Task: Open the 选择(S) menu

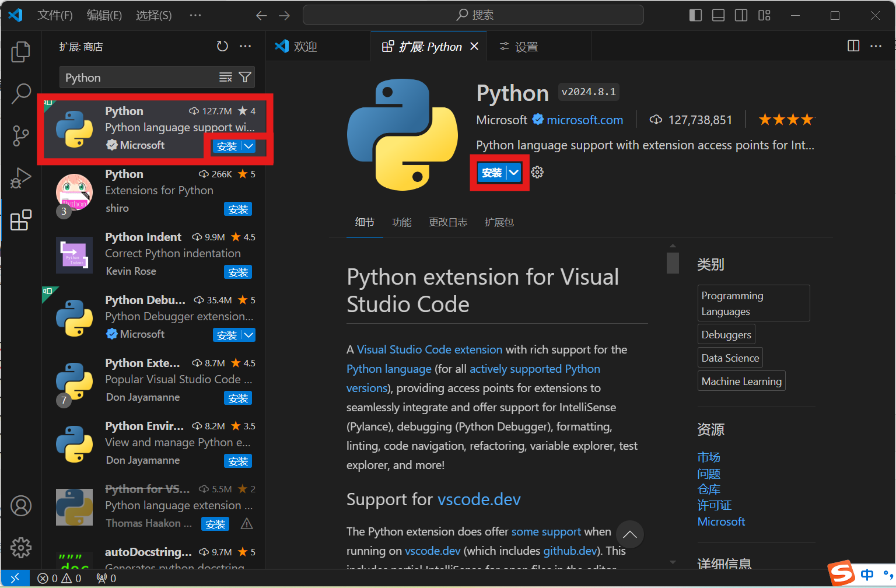Action: [x=154, y=15]
